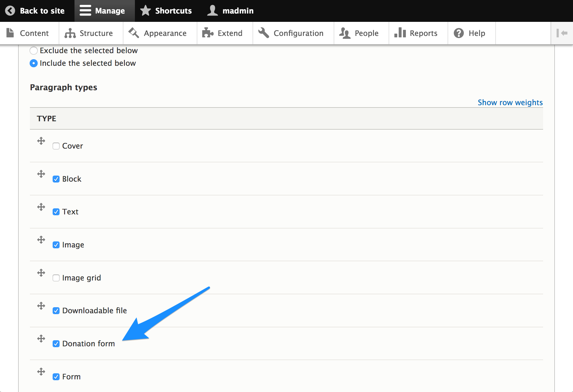Click the Appearance paintbrush icon
573x392 pixels.
[x=134, y=33]
